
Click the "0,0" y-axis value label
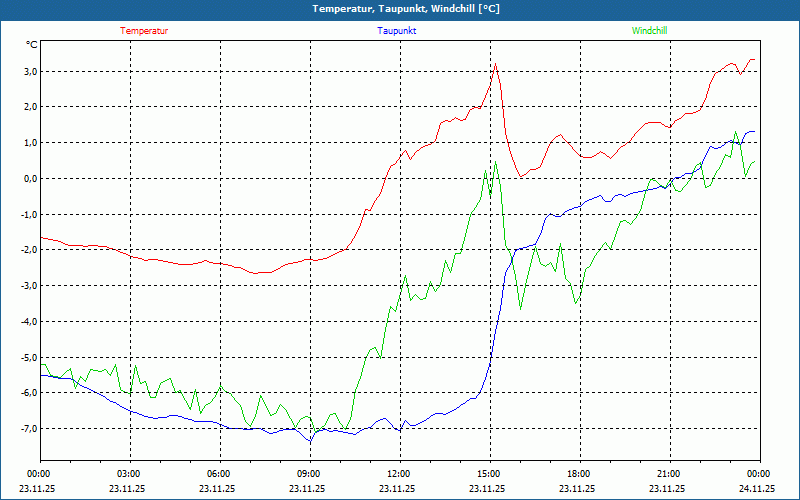click(x=28, y=179)
